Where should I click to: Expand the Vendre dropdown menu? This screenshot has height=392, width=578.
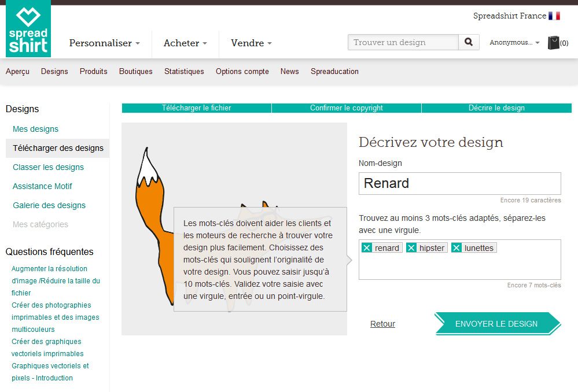(251, 43)
